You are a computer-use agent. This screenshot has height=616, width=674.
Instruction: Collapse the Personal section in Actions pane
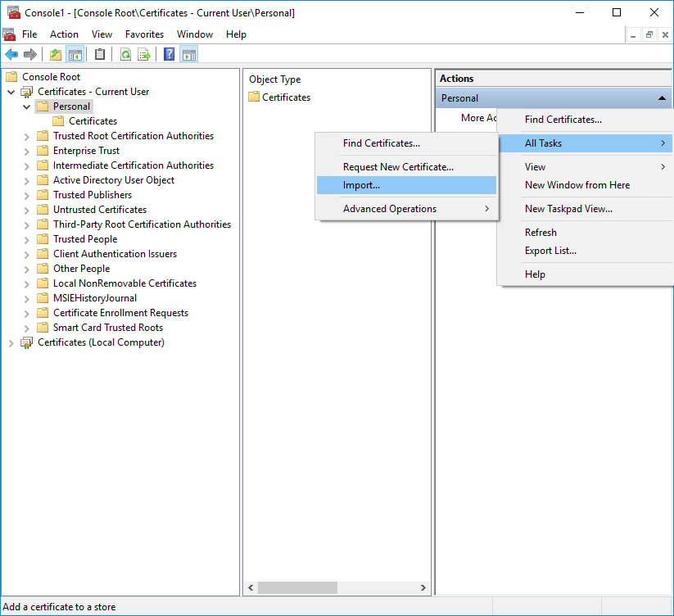tap(662, 98)
